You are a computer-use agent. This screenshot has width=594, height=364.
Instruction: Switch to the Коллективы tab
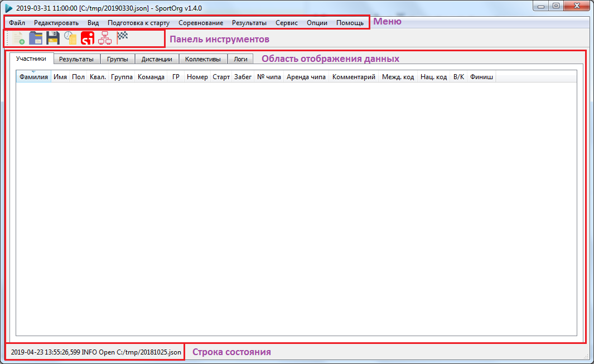202,59
